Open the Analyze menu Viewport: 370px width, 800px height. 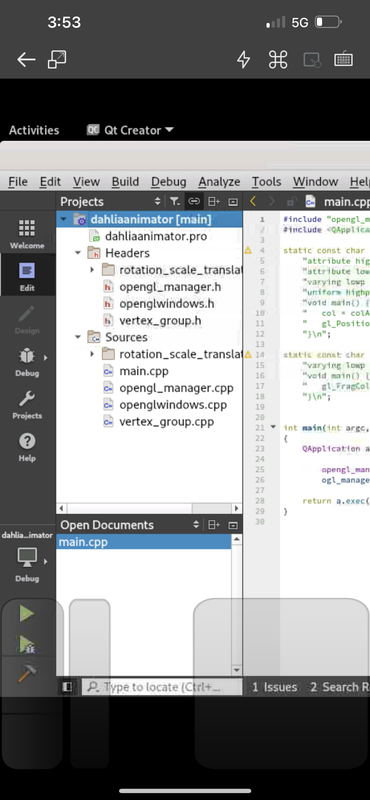(219, 182)
